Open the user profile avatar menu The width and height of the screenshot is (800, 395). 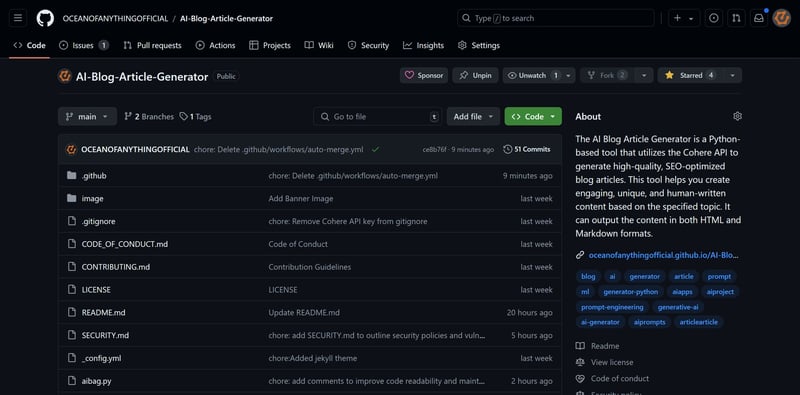[781, 18]
